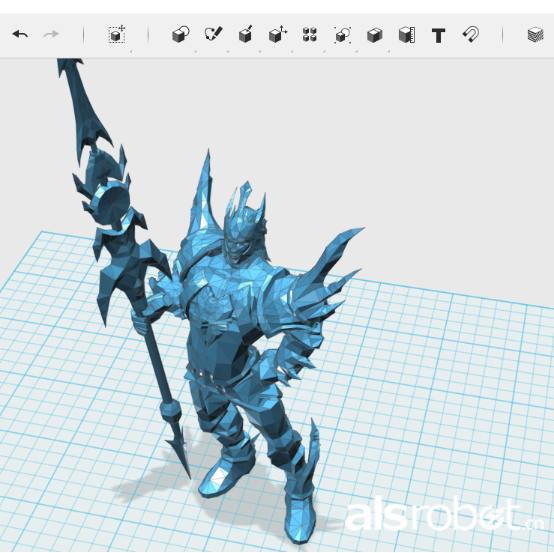This screenshot has height=553, width=554.
Task: Select the Transform move tool icon
Action: coord(117,34)
